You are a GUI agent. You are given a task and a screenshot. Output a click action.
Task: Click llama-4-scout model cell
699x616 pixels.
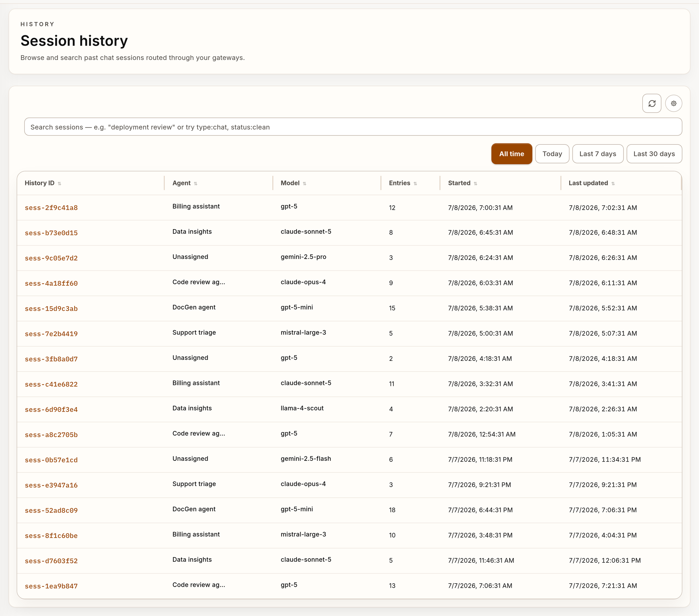pyautogui.click(x=302, y=408)
